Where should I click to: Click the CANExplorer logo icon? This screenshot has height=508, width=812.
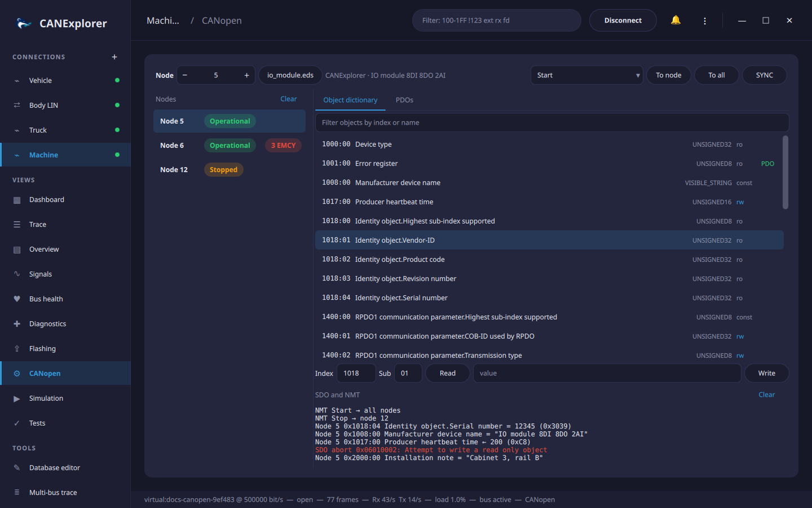point(24,23)
